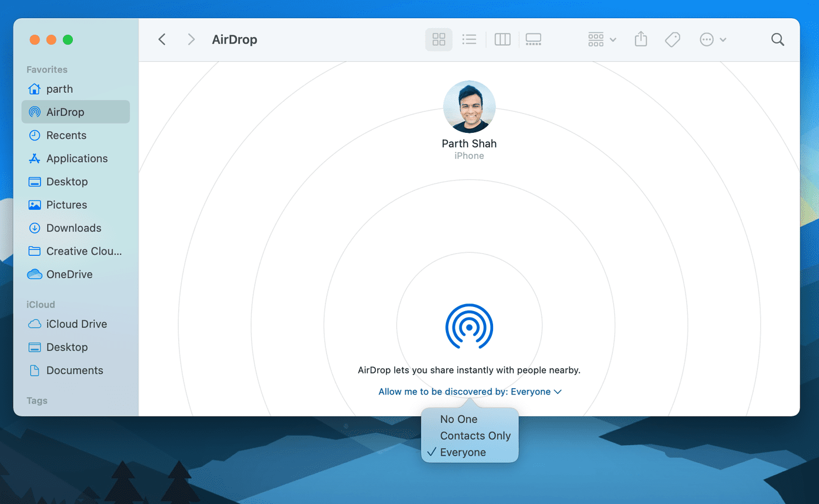Open the parth home folder
819x504 pixels.
pyautogui.click(x=76, y=89)
